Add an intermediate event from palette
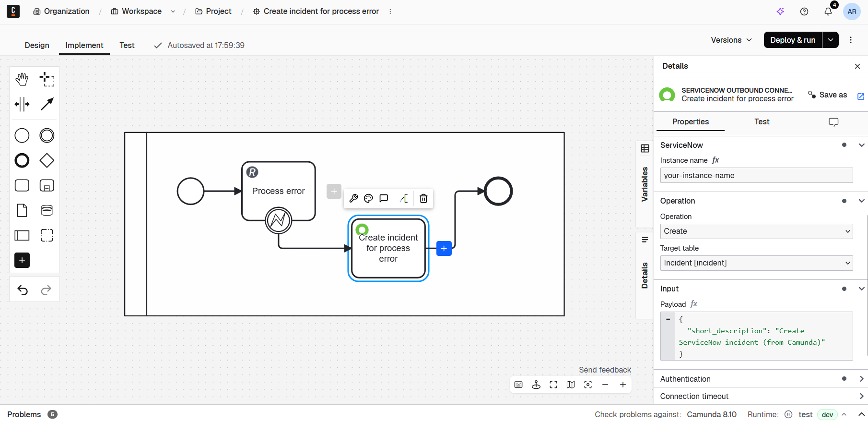Image resolution: width=868 pixels, height=422 pixels. [x=47, y=135]
